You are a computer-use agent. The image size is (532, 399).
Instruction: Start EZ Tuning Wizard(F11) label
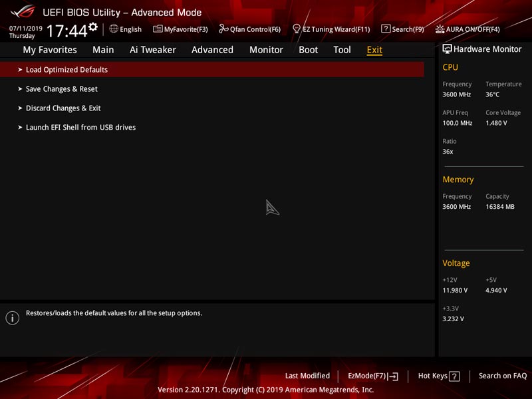(336, 29)
